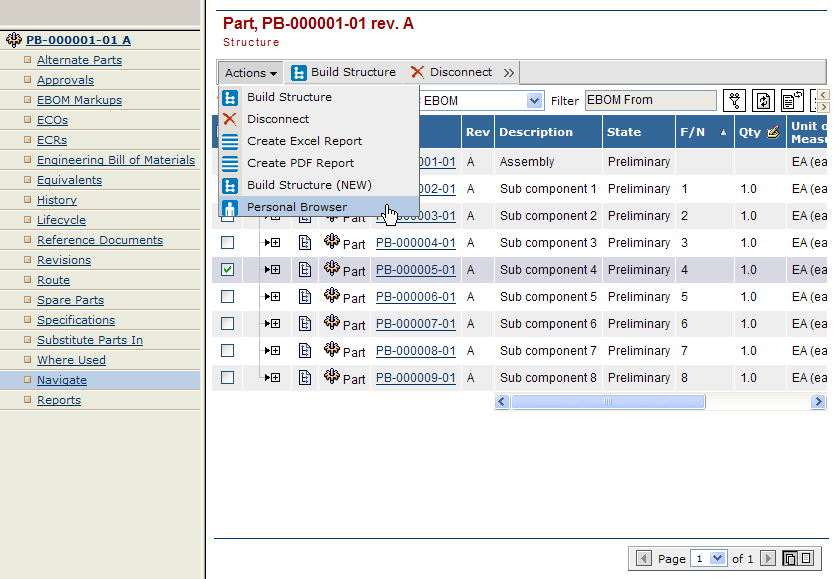Select Create Excel Report menu entry

click(x=304, y=141)
